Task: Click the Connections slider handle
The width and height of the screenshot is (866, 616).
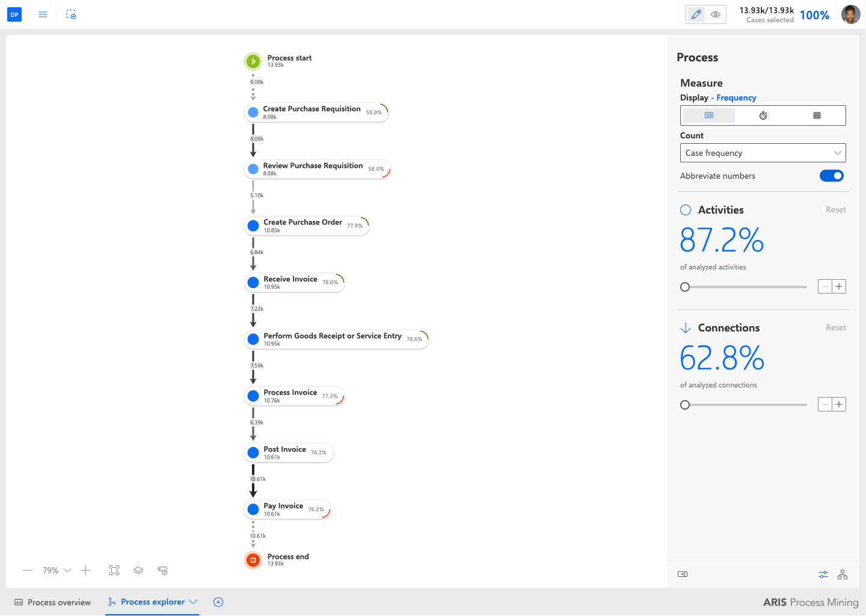Action: coord(685,405)
